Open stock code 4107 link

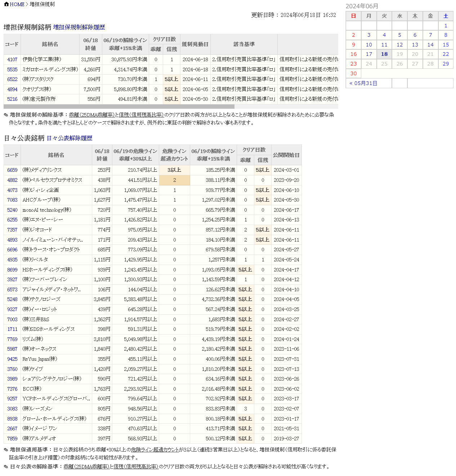pyautogui.click(x=12, y=59)
